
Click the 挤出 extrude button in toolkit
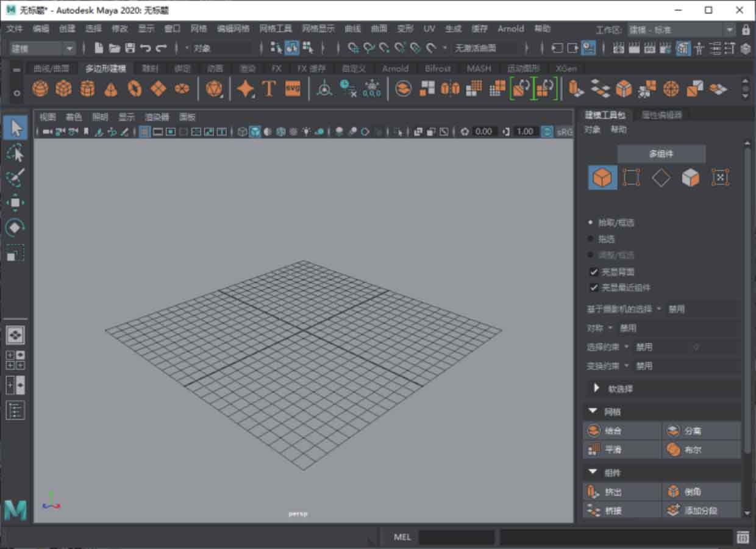point(622,492)
